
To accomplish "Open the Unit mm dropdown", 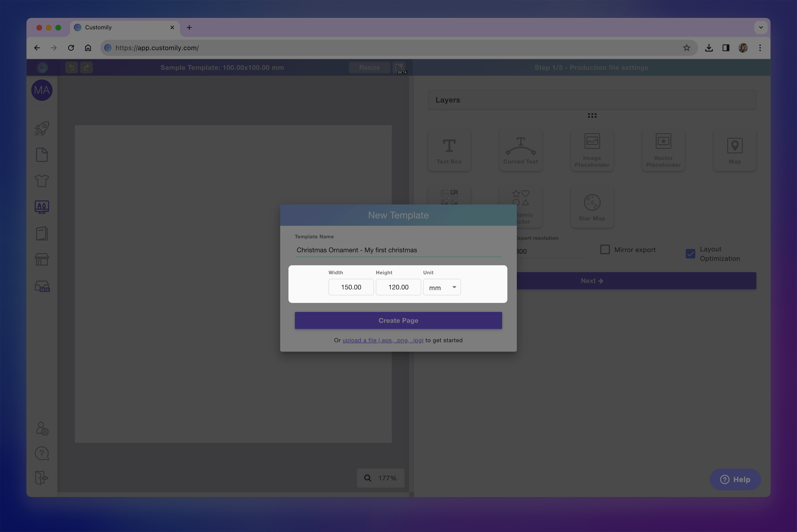I will 442,287.
